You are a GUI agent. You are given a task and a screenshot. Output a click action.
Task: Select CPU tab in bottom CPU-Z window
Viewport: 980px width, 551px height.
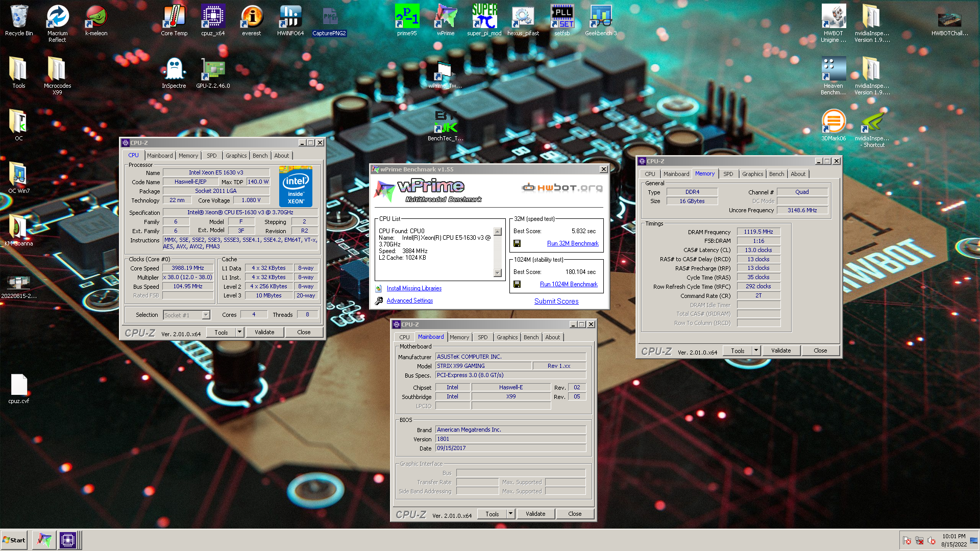coord(404,337)
